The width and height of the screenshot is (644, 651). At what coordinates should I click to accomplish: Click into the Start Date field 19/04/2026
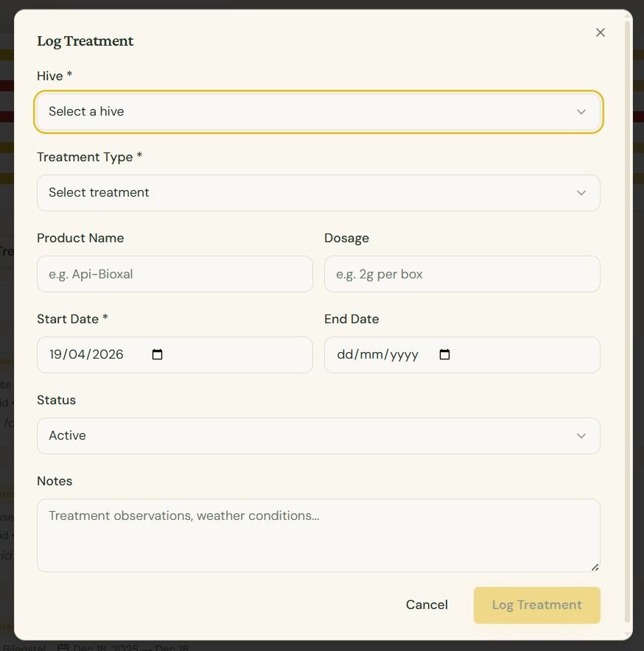(x=175, y=354)
